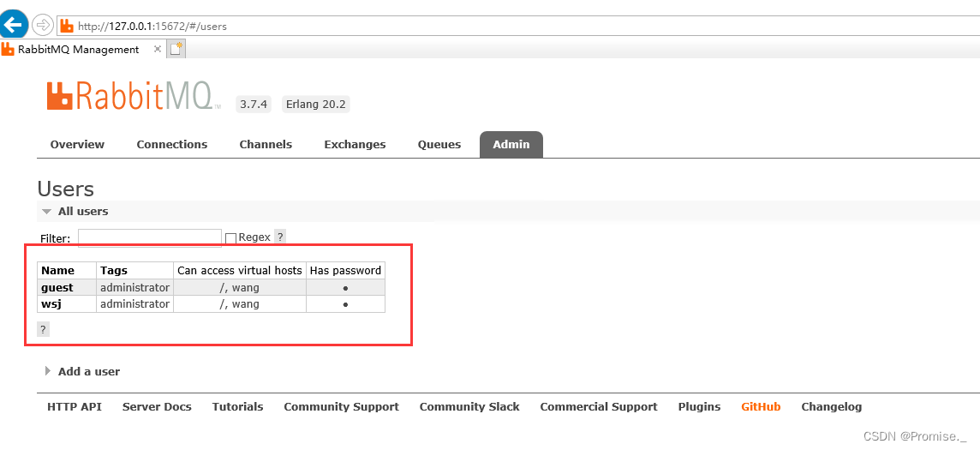Screen dimensions: 980x450
Task: Sort users by Tags column
Action: click(114, 271)
